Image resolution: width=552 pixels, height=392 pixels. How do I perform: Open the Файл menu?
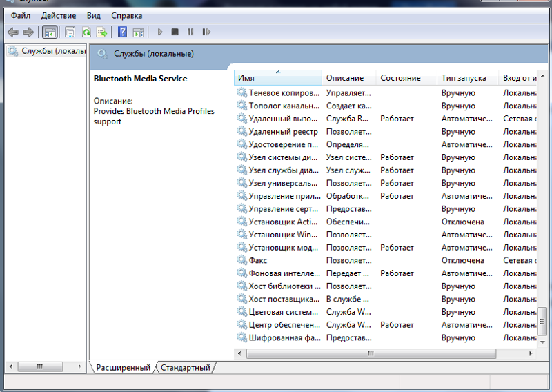21,16
